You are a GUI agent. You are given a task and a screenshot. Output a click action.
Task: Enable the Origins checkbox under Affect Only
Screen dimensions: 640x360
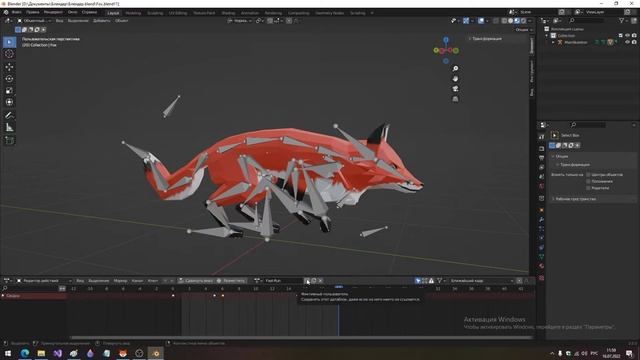(x=588, y=175)
